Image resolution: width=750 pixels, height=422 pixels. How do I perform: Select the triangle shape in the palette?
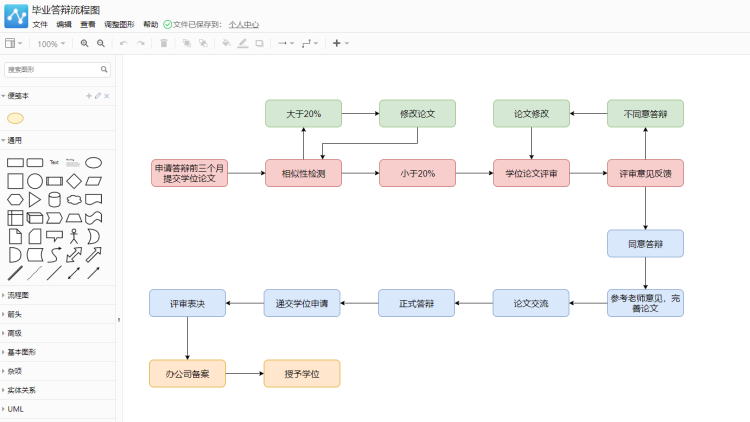point(34,200)
